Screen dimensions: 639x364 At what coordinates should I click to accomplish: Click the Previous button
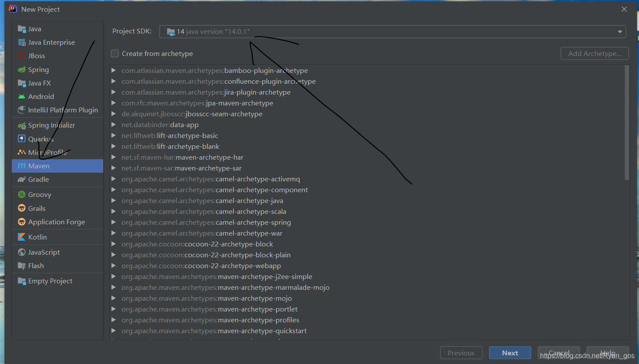click(461, 353)
